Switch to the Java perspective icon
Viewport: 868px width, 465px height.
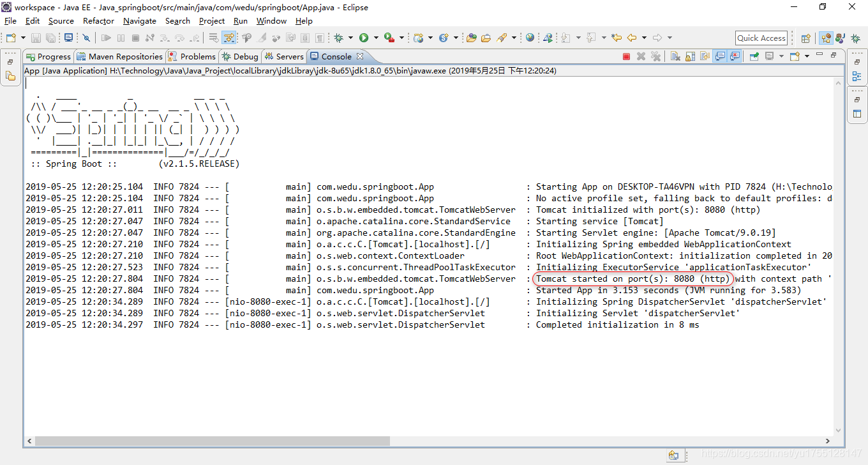click(x=840, y=38)
